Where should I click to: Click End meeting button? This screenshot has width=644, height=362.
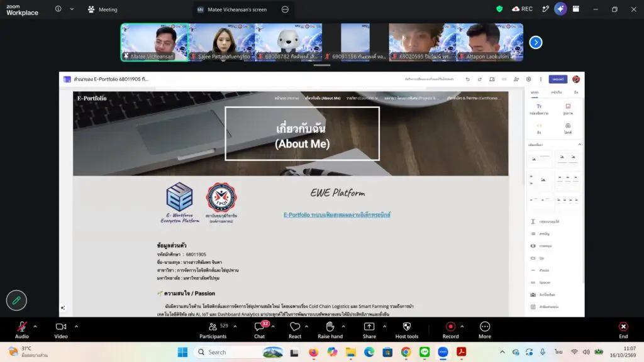click(623, 330)
